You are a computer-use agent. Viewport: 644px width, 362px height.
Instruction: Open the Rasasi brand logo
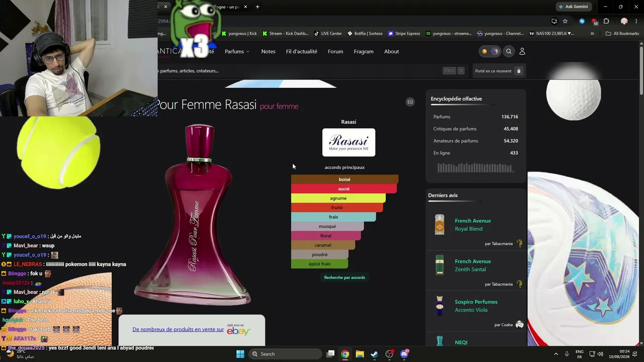(x=349, y=142)
